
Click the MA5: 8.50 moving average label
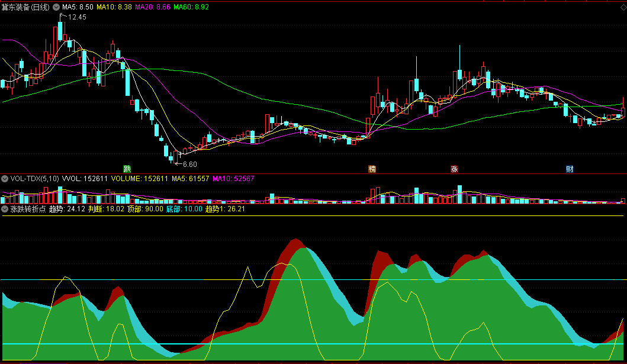tap(78, 7)
